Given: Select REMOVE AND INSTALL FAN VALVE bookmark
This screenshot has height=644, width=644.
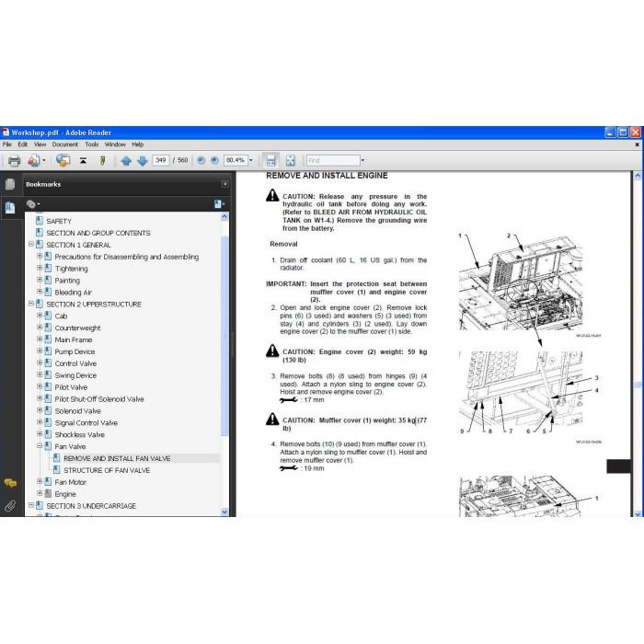Looking at the screenshot, I should point(117,459).
